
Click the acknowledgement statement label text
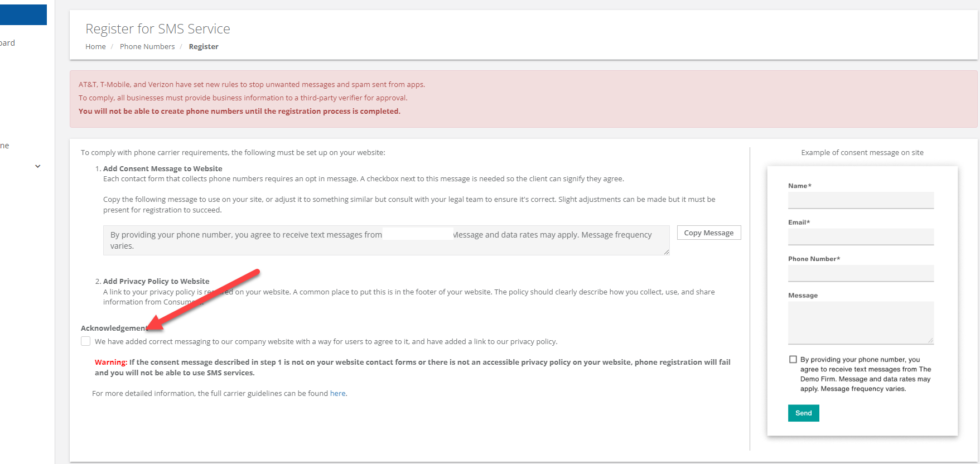click(x=326, y=342)
